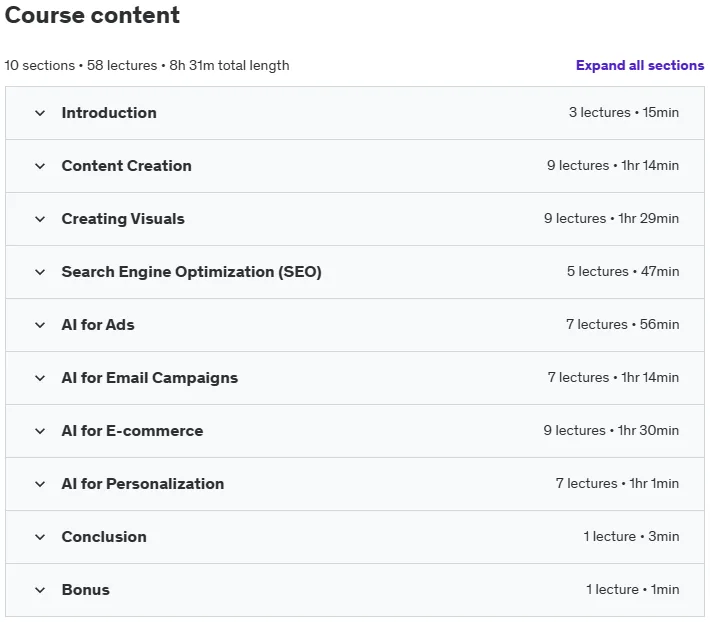Expand the Content Creation section chevron
The image size is (710, 622).
pyautogui.click(x=40, y=166)
